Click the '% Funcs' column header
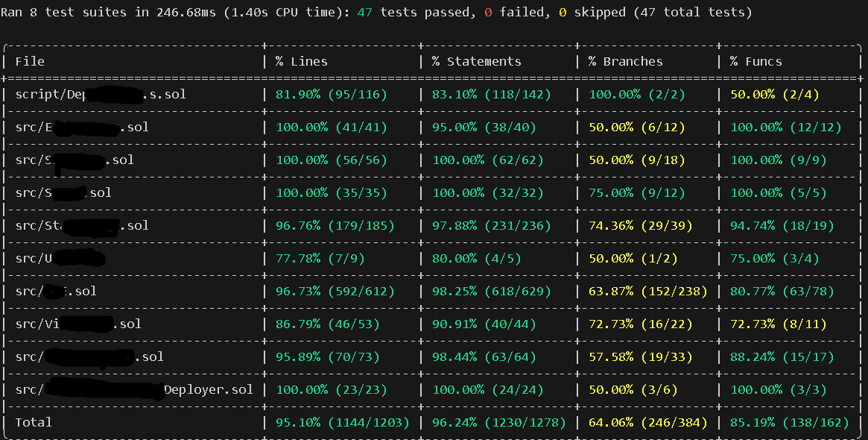Image resolution: width=868 pixels, height=440 pixels. (x=756, y=61)
